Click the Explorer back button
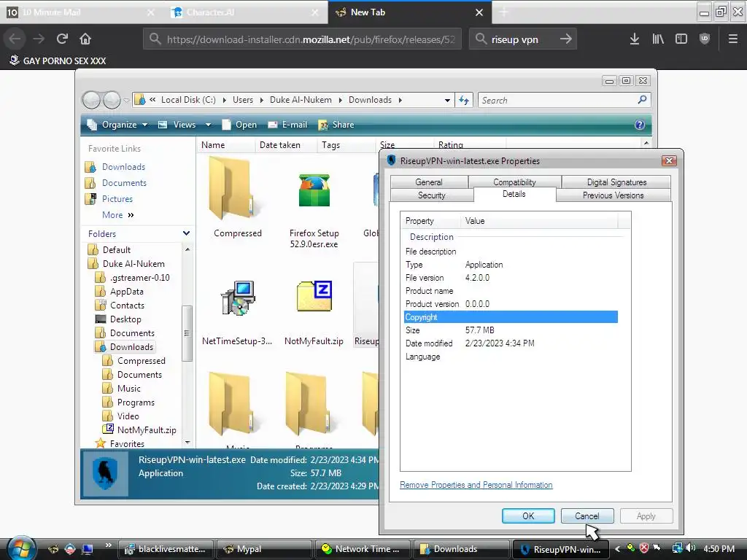This screenshot has height=560, width=747. (91, 100)
